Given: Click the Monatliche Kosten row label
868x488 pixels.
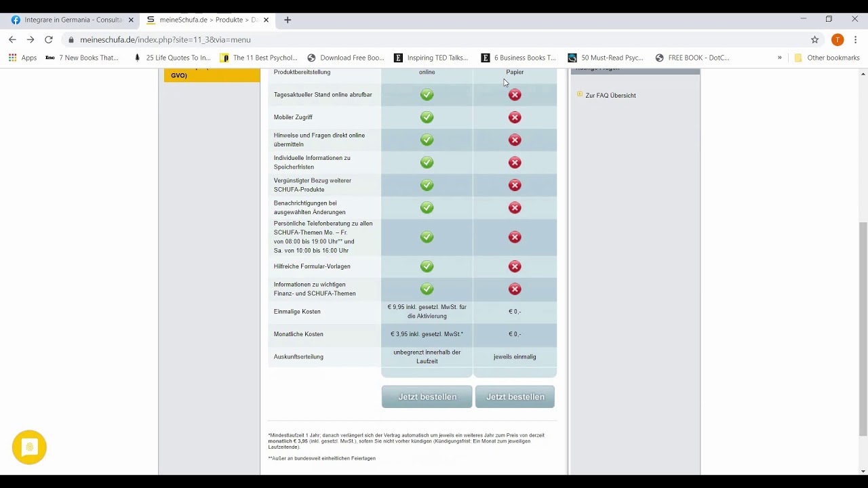Looking at the screenshot, I should coord(298,334).
